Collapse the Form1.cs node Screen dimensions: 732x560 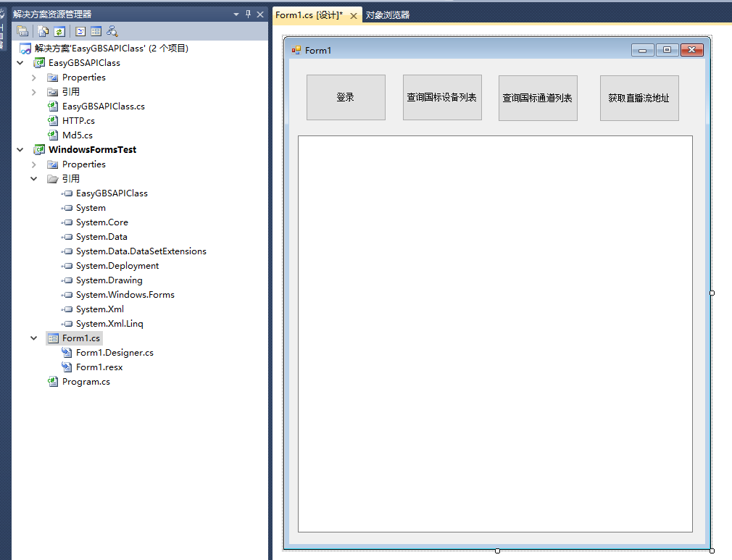(33, 338)
